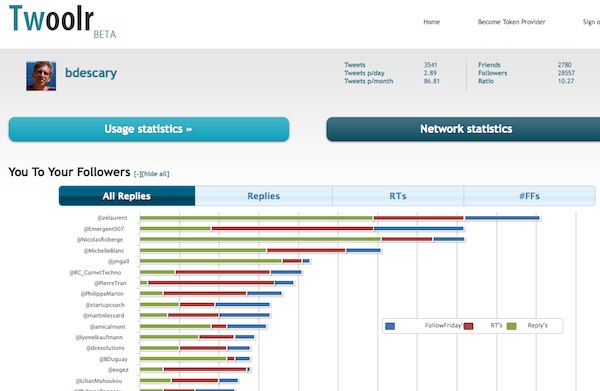This screenshot has height=391, width=600.
Task: Click the Tweets count 3541
Action: (x=430, y=65)
